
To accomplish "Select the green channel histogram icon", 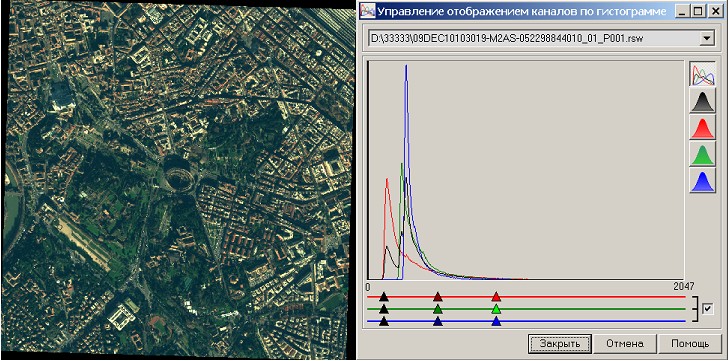I will point(702,154).
